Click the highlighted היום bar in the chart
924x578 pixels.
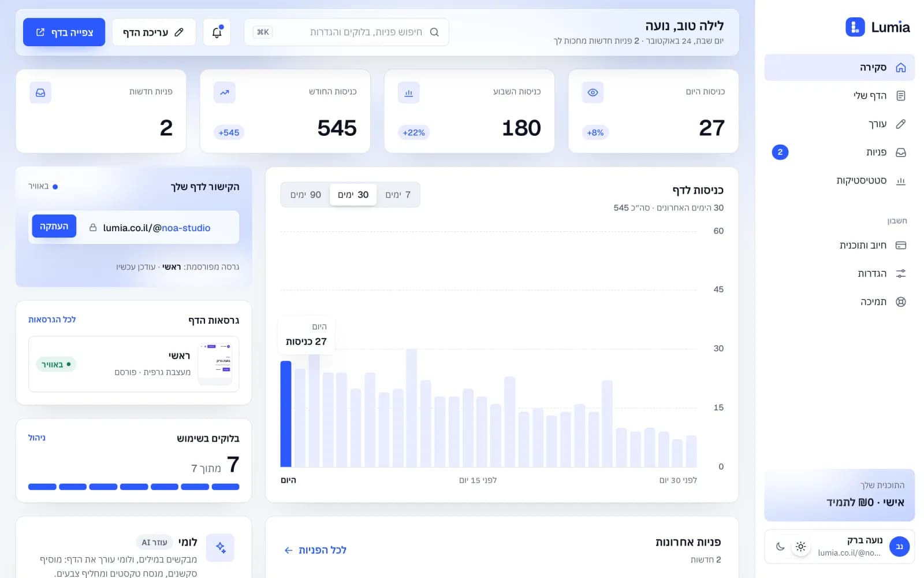(286, 414)
